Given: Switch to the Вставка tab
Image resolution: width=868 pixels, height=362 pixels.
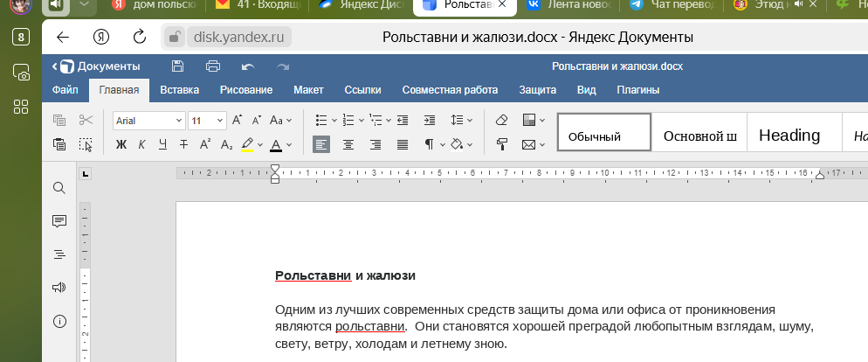Looking at the screenshot, I should tap(179, 90).
